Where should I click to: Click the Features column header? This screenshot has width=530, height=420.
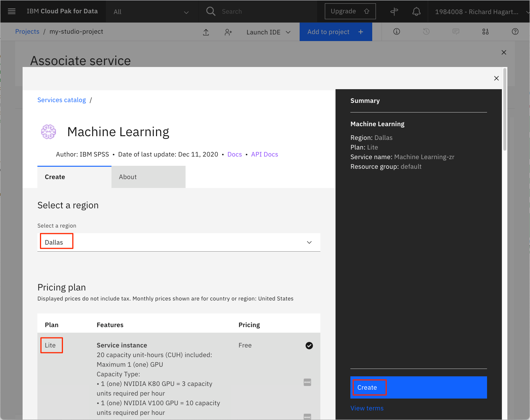(110, 325)
